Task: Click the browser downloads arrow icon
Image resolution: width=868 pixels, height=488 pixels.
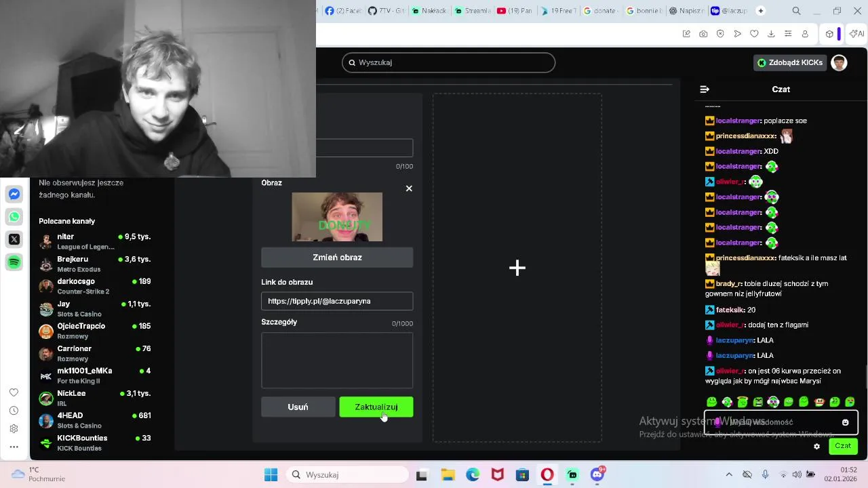Action: tap(771, 34)
